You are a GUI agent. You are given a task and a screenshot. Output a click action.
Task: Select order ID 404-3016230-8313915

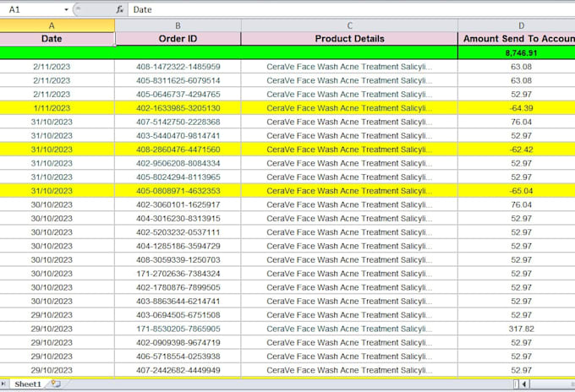[x=178, y=218]
